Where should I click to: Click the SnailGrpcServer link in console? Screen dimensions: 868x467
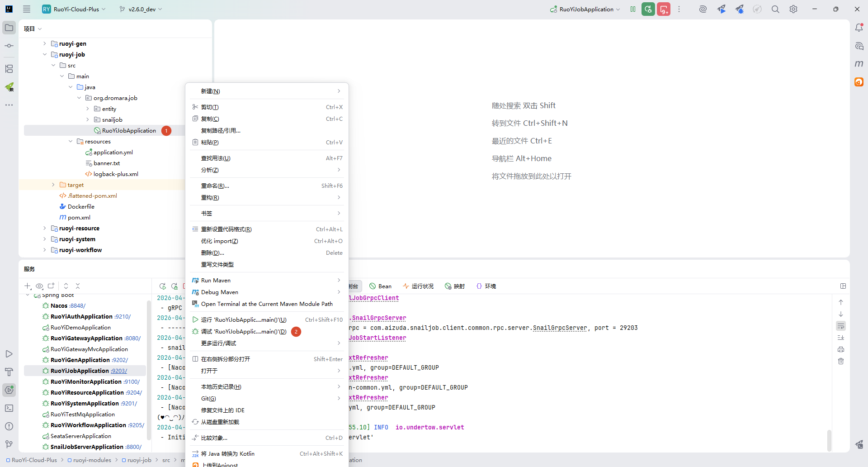pyautogui.click(x=379, y=318)
